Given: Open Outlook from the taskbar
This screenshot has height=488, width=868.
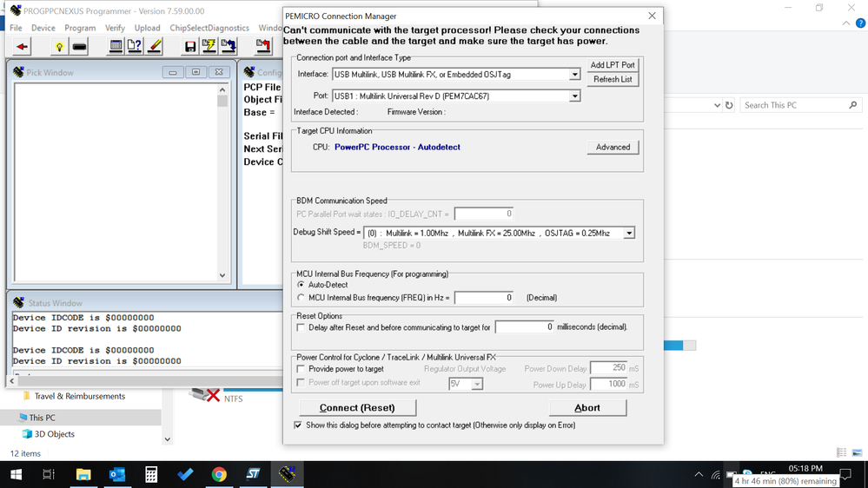Looking at the screenshot, I should pos(116,474).
